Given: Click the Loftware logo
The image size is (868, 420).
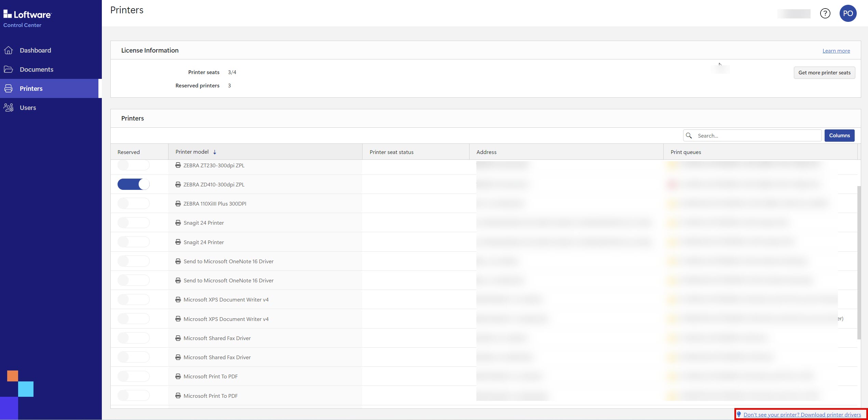Looking at the screenshot, I should point(27,14).
